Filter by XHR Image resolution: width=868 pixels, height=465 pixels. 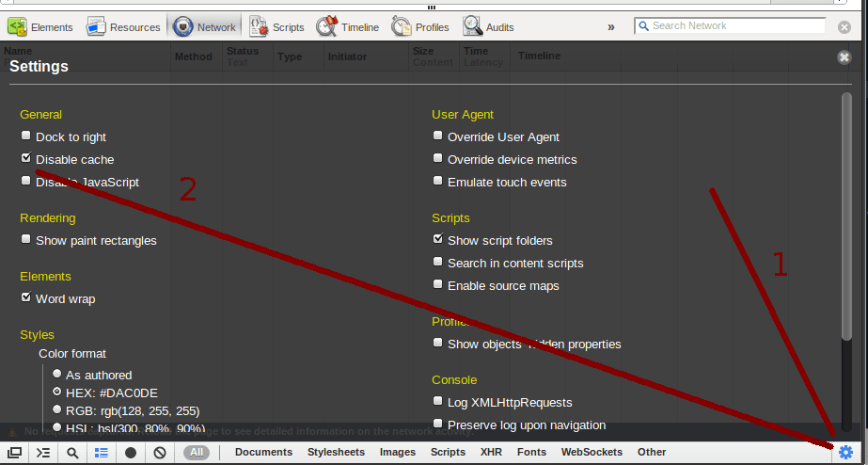[x=491, y=452]
